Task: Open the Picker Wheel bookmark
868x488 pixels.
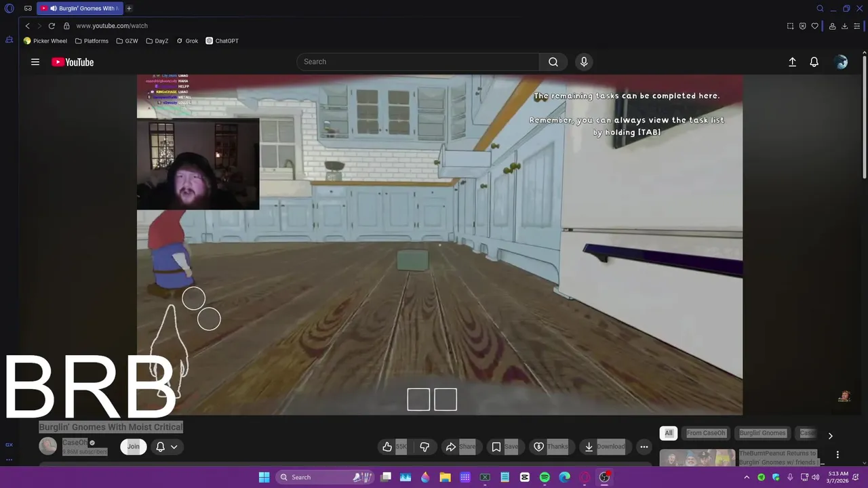Action: 45,41
